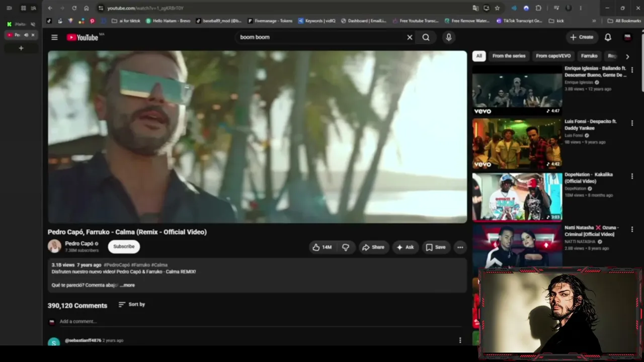644x362 pixels.
Task: Show more filter chips with arrow
Action: point(627,57)
